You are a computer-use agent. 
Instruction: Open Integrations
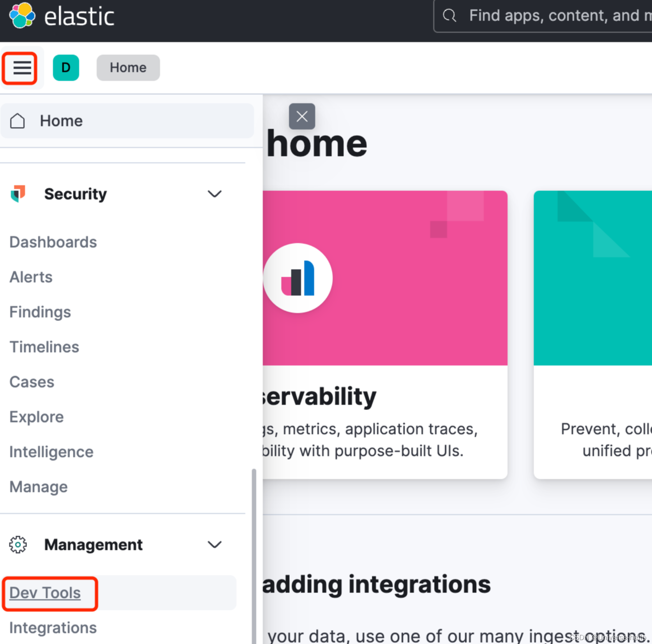(53, 627)
